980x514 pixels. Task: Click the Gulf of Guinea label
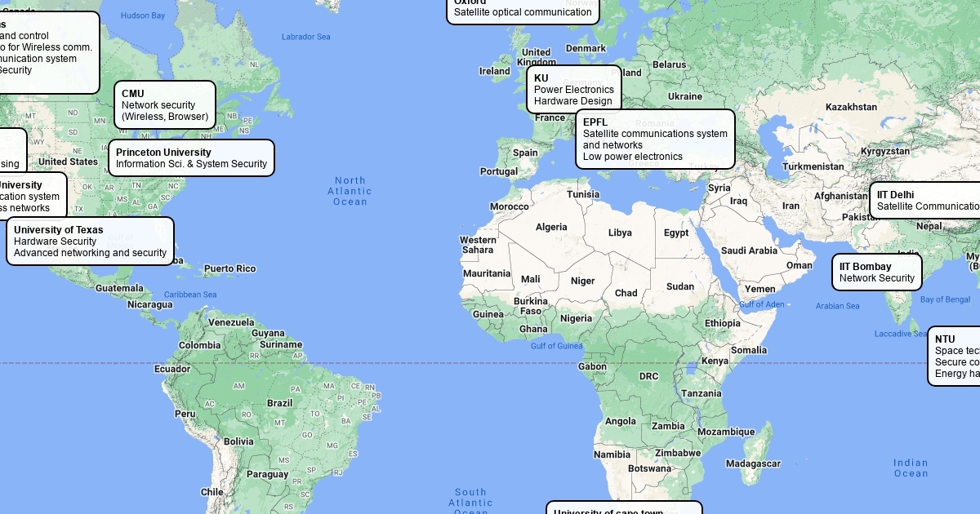click(x=556, y=346)
